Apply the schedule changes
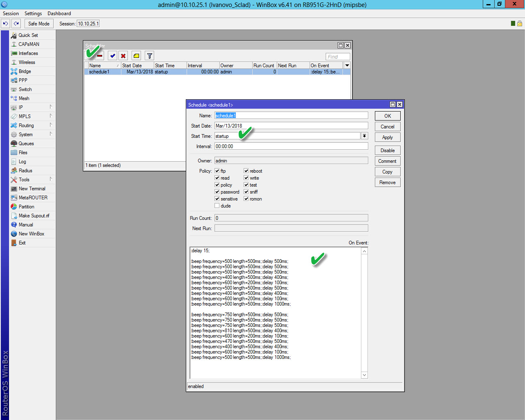The image size is (525, 420). click(x=388, y=137)
